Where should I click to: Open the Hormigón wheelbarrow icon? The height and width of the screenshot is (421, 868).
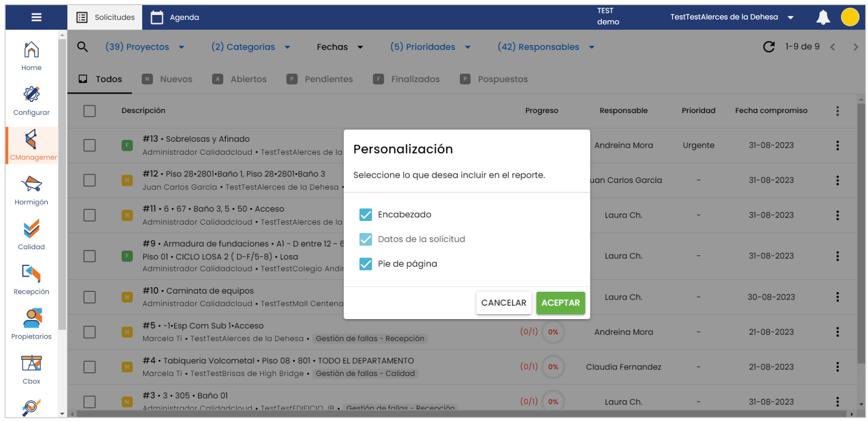31,184
